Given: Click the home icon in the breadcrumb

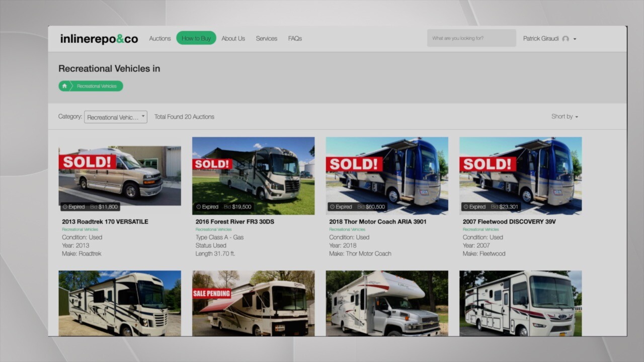Looking at the screenshot, I should pyautogui.click(x=64, y=86).
